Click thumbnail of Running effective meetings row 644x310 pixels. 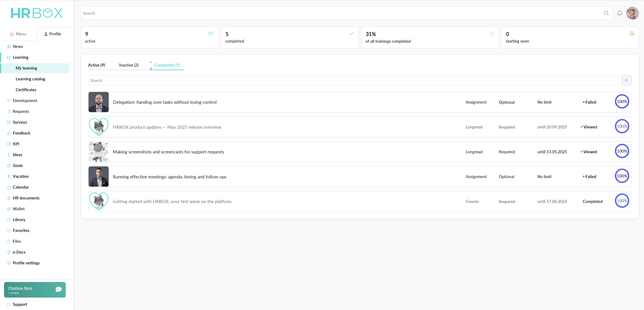click(98, 176)
